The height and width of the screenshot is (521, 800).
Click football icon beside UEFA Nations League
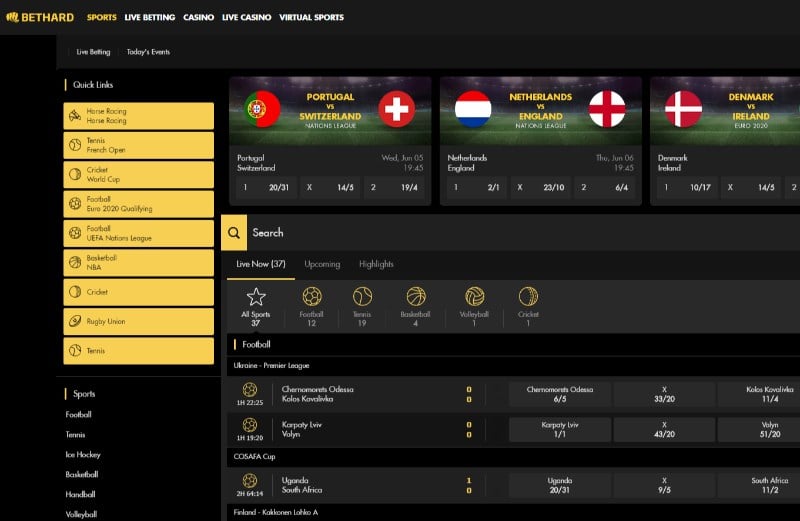click(75, 233)
